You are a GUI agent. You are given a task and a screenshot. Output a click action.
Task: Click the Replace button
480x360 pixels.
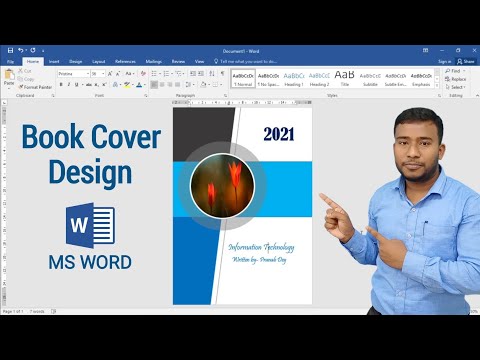point(456,79)
